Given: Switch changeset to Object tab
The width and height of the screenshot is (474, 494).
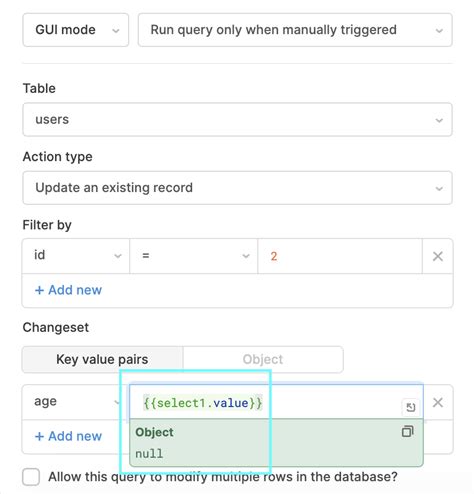Looking at the screenshot, I should click(263, 359).
